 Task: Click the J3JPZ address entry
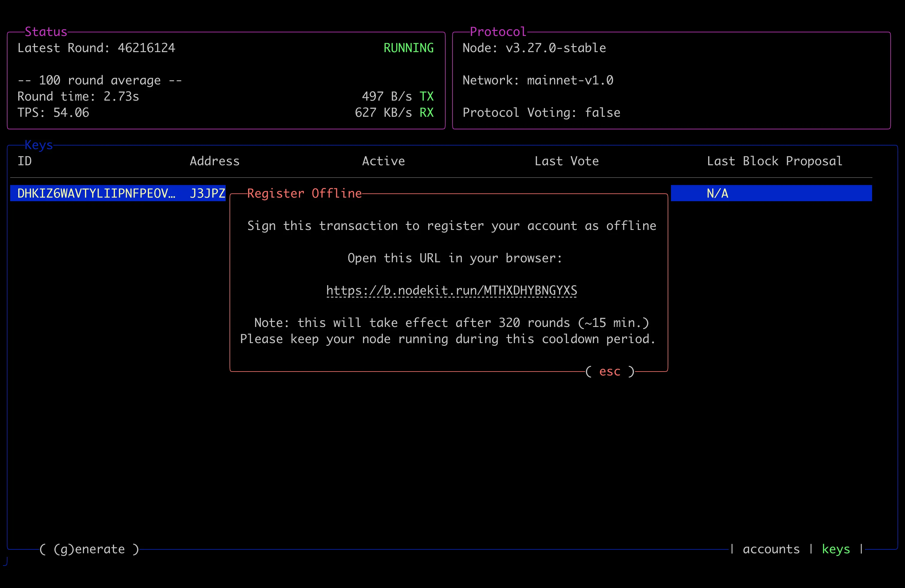pyautogui.click(x=207, y=193)
